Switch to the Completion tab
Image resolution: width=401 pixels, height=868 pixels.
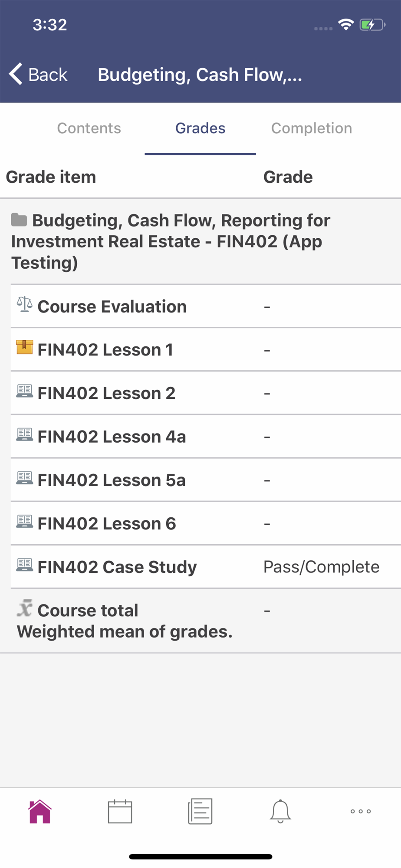pos(311,128)
